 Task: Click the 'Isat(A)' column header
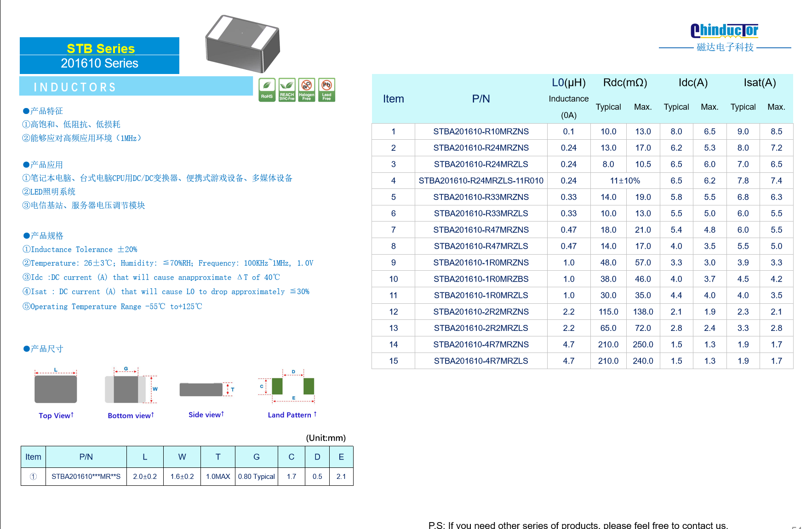[x=760, y=83]
